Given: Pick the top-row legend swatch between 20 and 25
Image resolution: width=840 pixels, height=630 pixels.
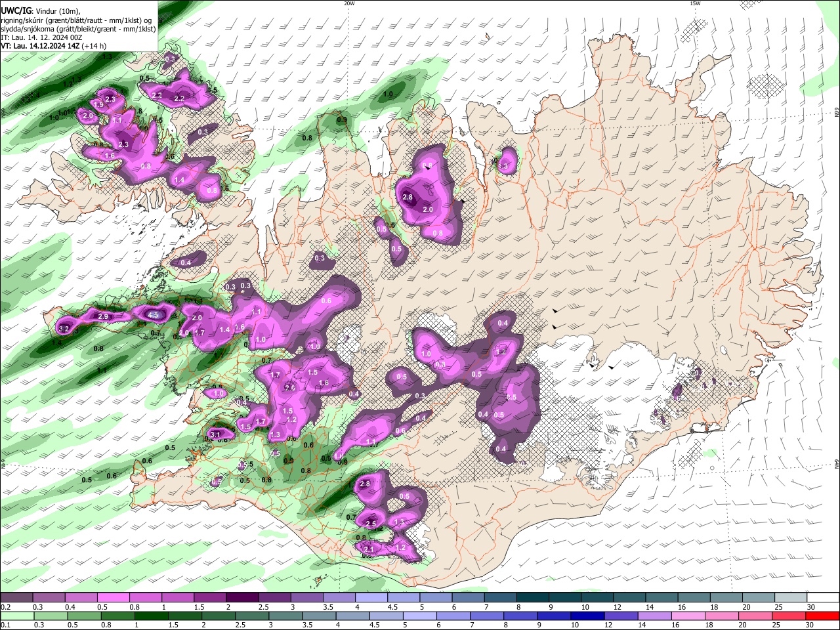Looking at the screenshot, I should (x=759, y=597).
